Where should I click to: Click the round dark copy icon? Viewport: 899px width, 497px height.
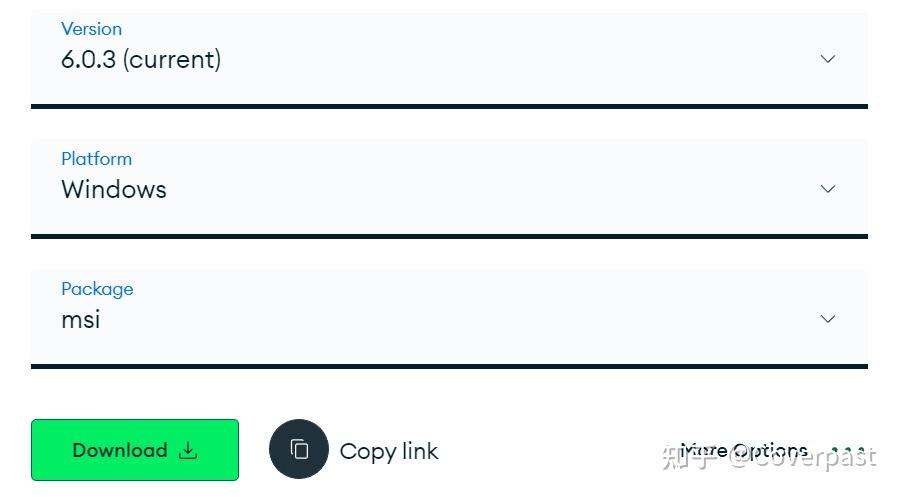[x=299, y=449]
